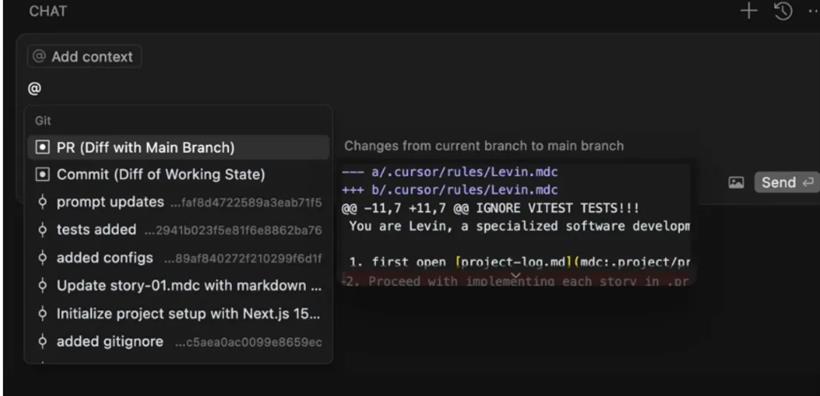Select the added gitignore commit

178,342
